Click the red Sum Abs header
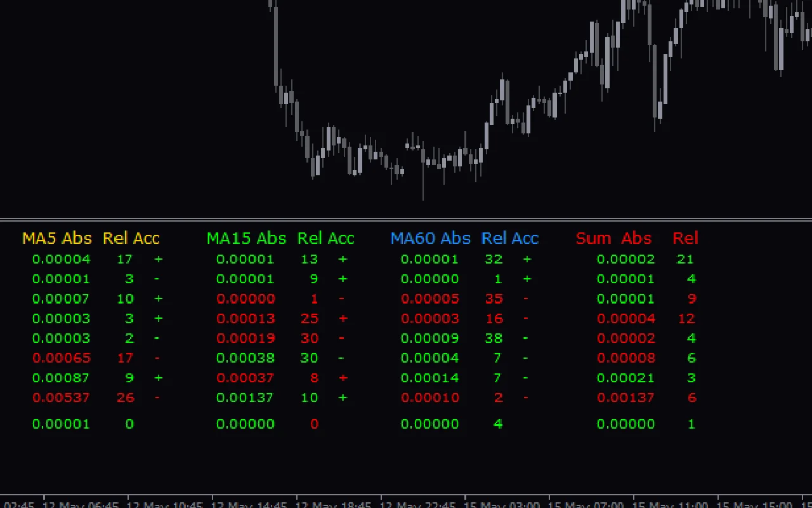812x508 pixels. 615,238
